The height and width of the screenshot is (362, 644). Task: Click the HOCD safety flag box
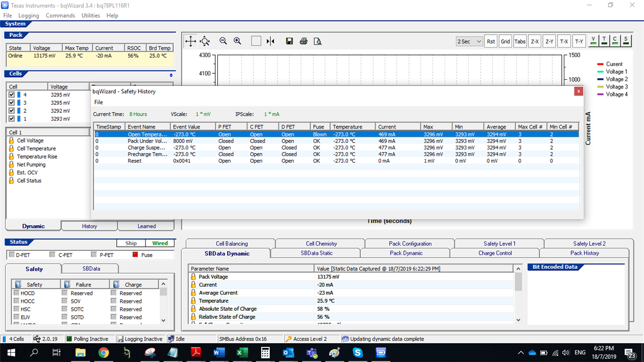(16, 293)
